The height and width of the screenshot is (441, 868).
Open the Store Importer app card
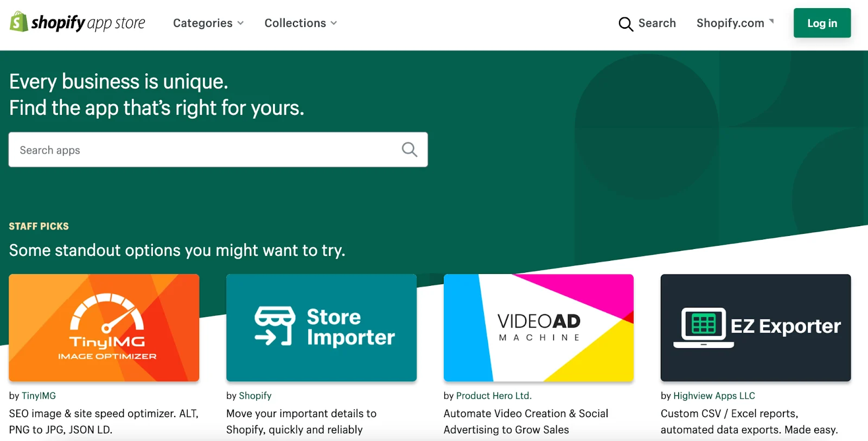click(x=321, y=328)
